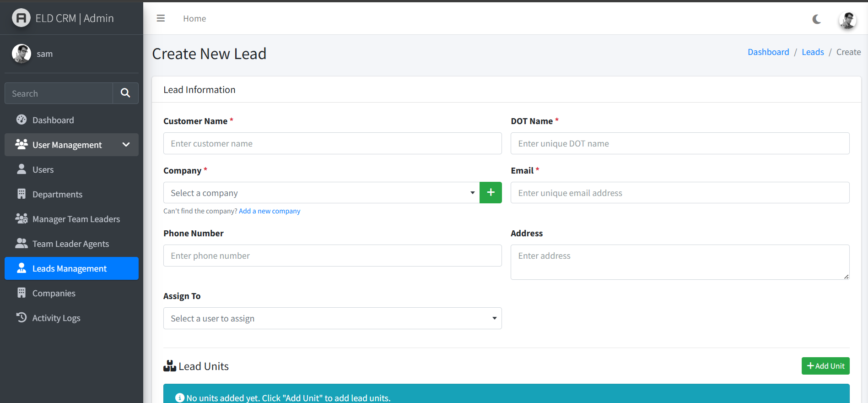Viewport: 868px width, 403px height.
Task: Click into the Customer Name field
Action: coord(332,144)
